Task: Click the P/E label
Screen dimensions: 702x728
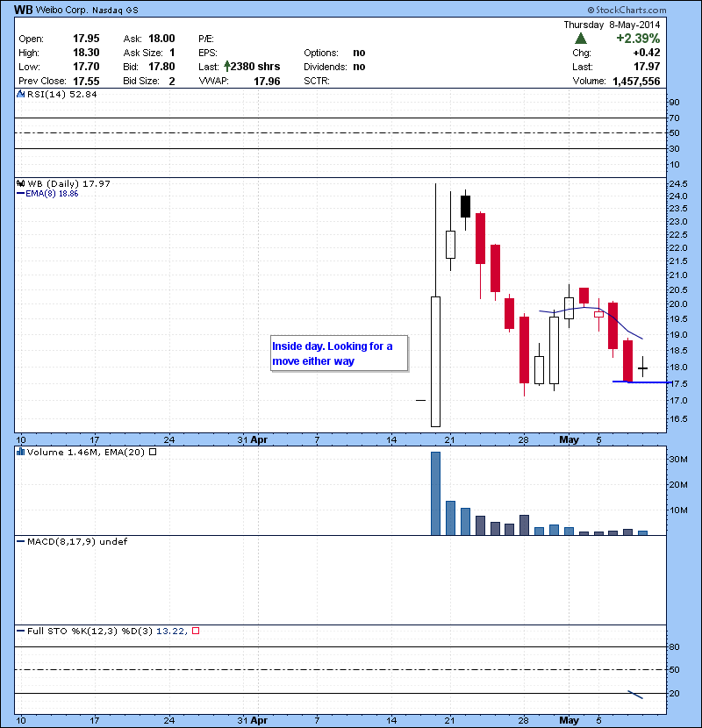Action: click(206, 39)
